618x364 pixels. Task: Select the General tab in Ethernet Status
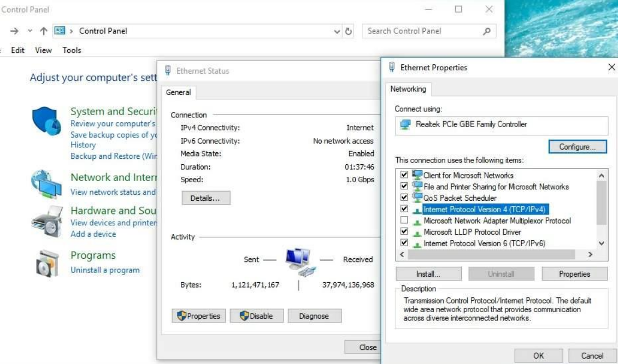point(178,92)
